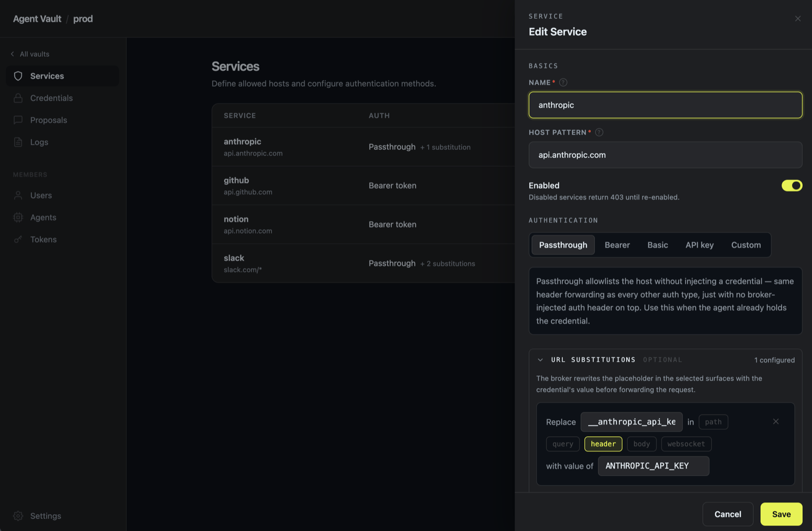812x531 pixels.
Task: Click the person icon beside Users
Action: [18, 195]
